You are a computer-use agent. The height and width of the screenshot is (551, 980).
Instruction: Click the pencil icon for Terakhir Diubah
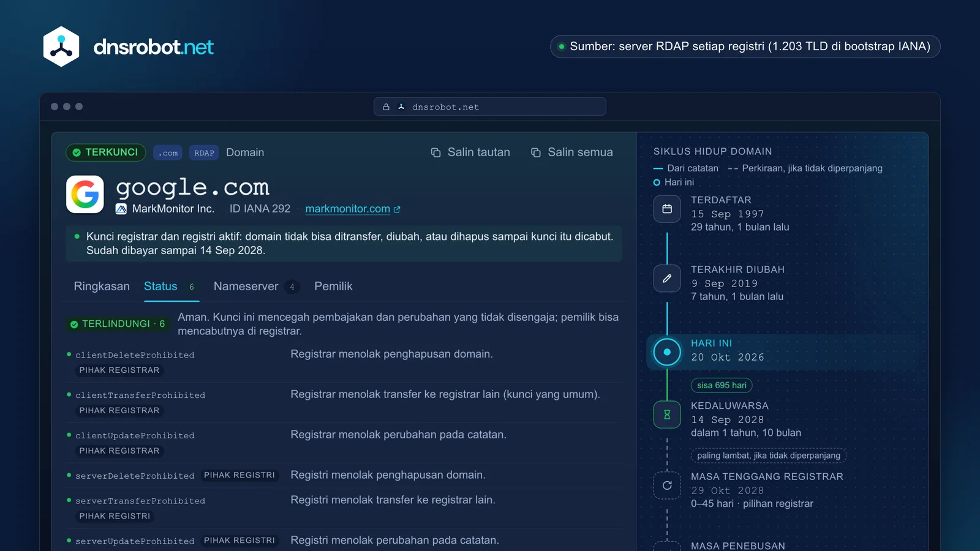667,279
